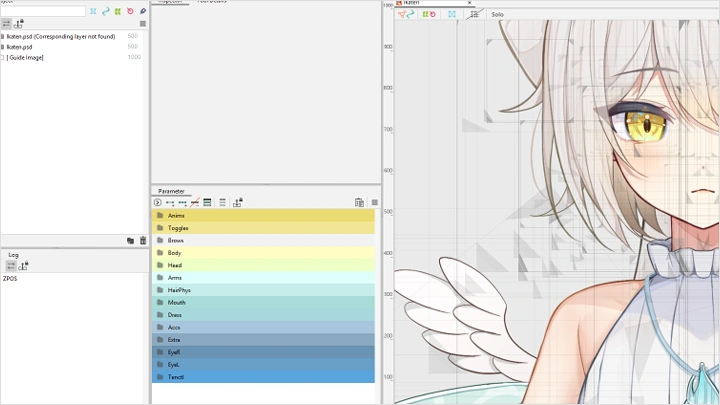This screenshot has height=405, width=720.
Task: Click the orange glue display icon in canvas toolbar
Action: pyautogui.click(x=402, y=14)
